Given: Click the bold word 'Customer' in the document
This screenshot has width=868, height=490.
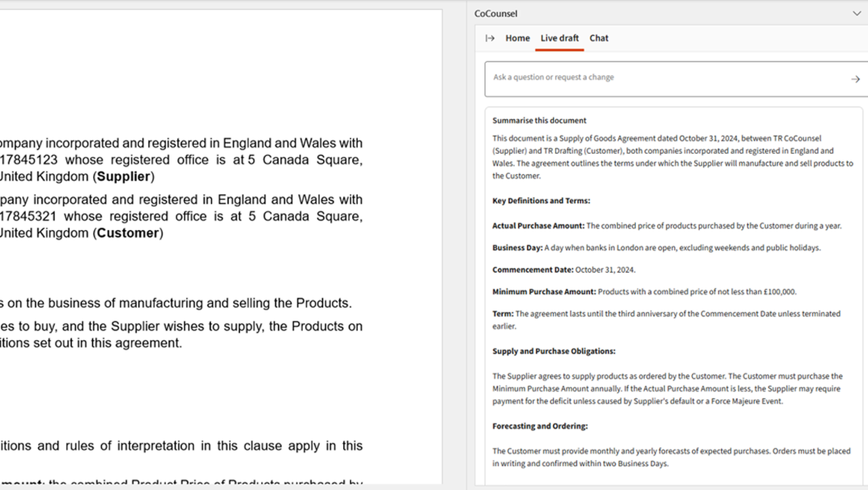Looking at the screenshot, I should 127,233.
